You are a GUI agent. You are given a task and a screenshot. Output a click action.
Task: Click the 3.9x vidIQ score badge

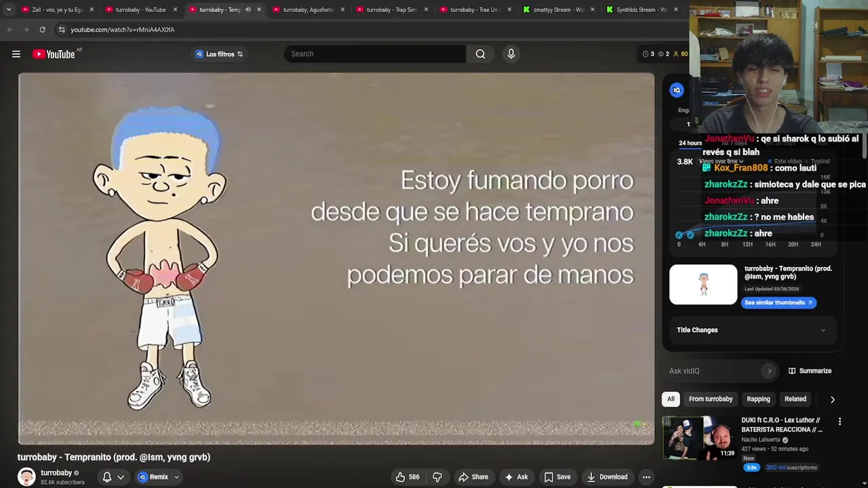pyautogui.click(x=751, y=468)
